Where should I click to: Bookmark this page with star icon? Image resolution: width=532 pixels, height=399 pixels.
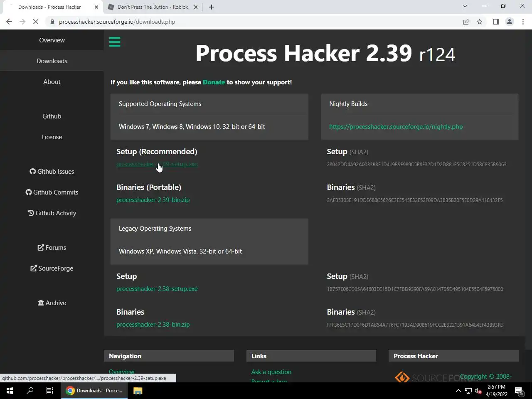point(480,22)
